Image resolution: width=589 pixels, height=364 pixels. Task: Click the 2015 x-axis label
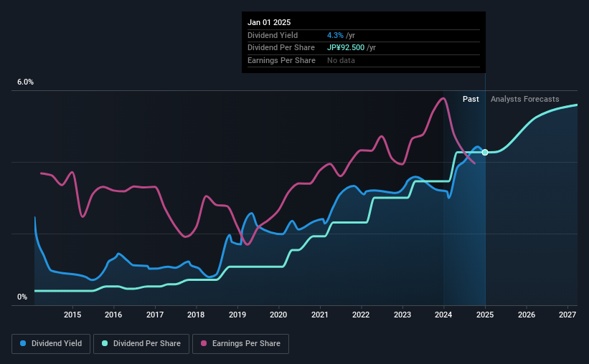[x=72, y=315]
